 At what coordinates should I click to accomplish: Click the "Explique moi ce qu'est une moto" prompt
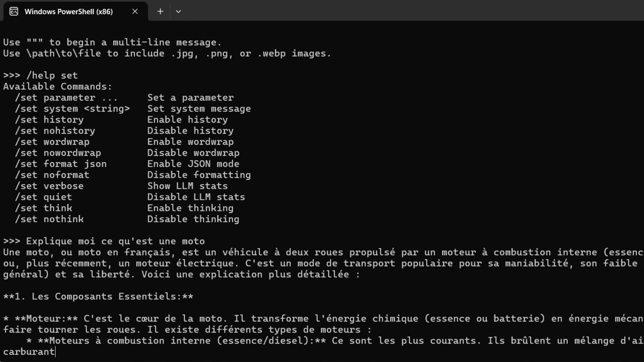point(115,241)
